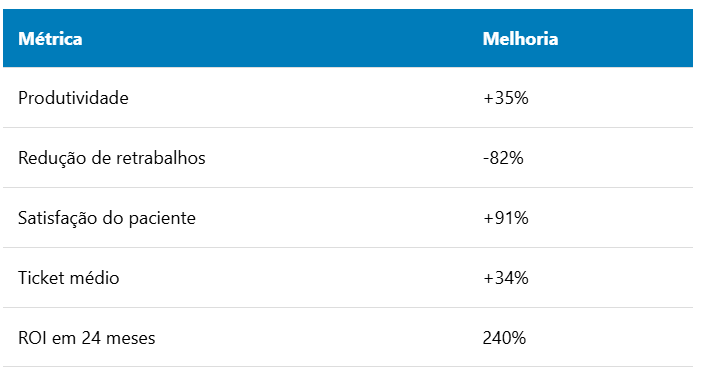This screenshot has height=382, width=713.
Task: Click the Melhoria column header
Action: tap(520, 39)
